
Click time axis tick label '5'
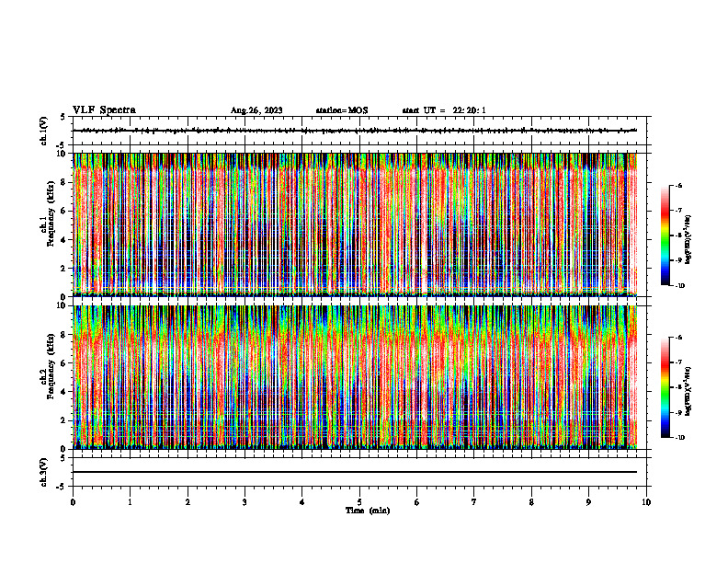pyautogui.click(x=359, y=502)
